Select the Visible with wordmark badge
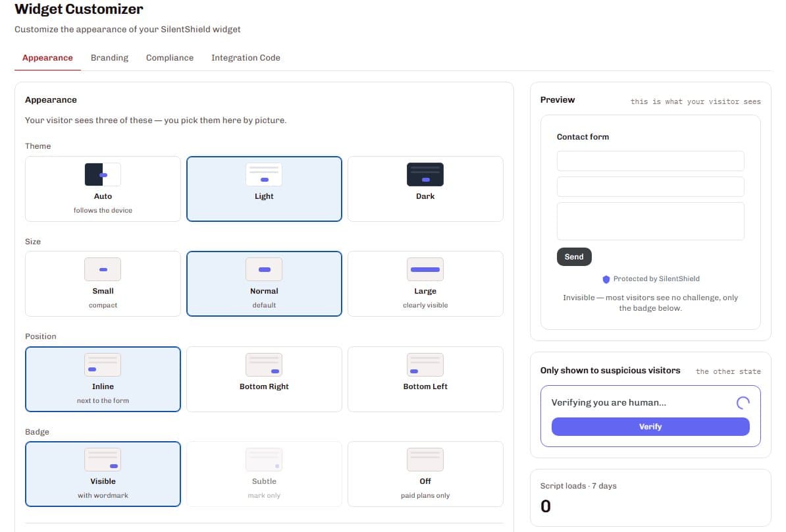The image size is (786, 532). pyautogui.click(x=103, y=474)
